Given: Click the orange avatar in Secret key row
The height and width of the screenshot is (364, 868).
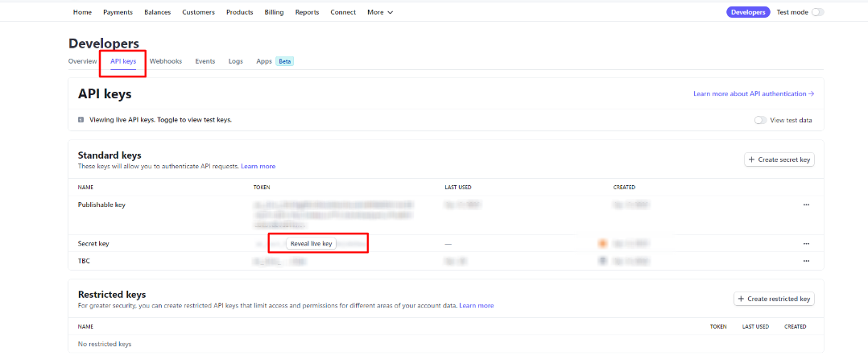Looking at the screenshot, I should coord(603,243).
